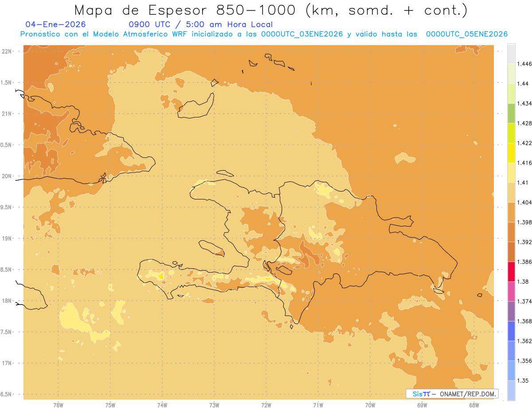Click the '1.41' color scale value
This screenshot has height=411, width=532.
[x=523, y=183]
